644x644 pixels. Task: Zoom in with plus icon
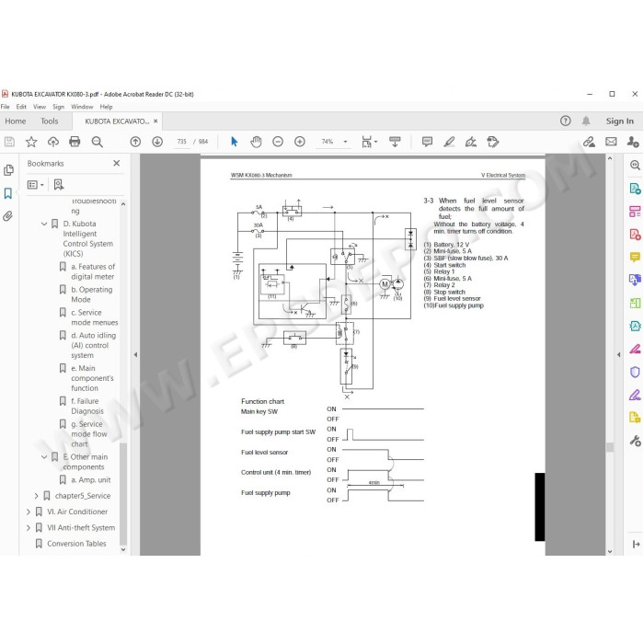click(x=300, y=142)
